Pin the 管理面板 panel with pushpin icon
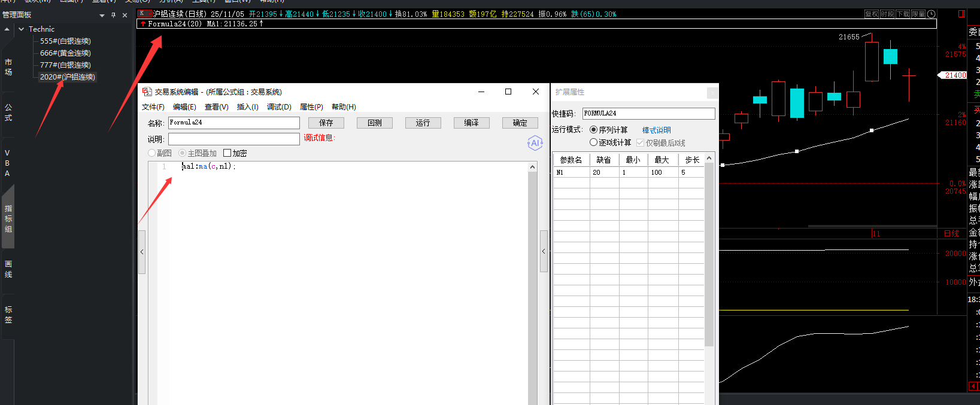The width and height of the screenshot is (980, 405). [x=113, y=15]
